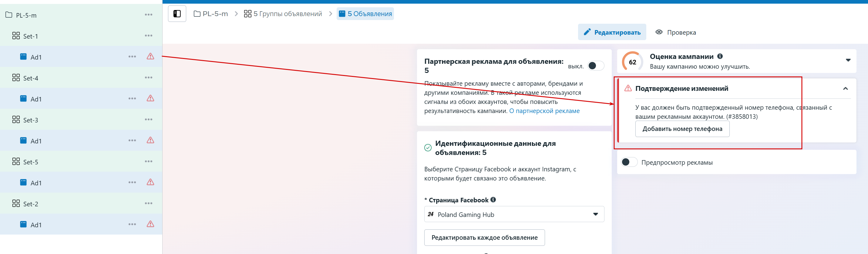868x254 pixels.
Task: Switch to the Проверка tab
Action: tap(676, 33)
